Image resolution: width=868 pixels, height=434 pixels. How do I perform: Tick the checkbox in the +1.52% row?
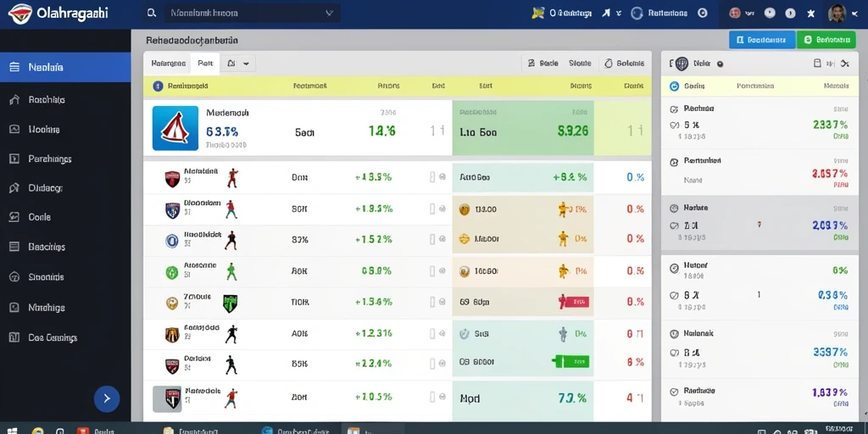coord(433,239)
